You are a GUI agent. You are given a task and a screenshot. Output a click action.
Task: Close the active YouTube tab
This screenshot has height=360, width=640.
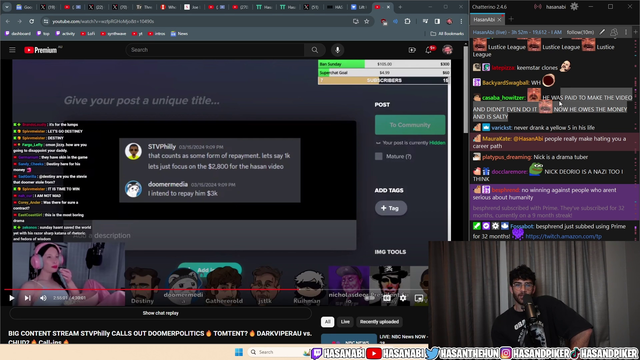click(x=388, y=7)
